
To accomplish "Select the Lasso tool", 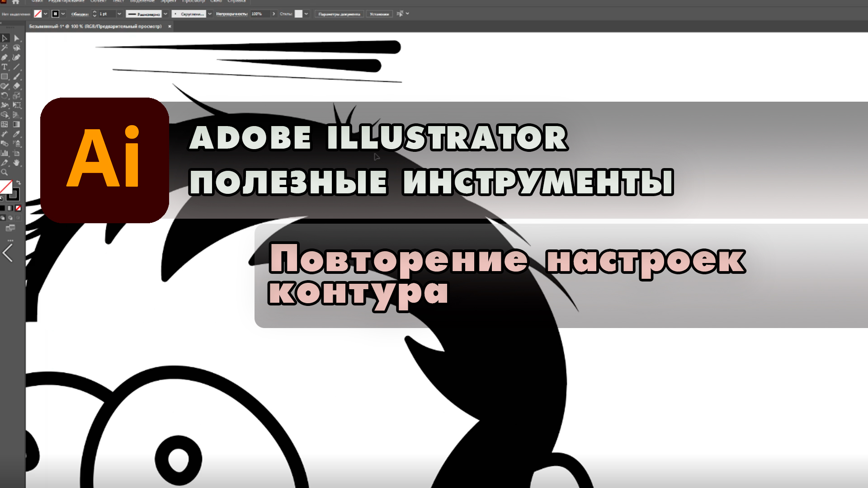I will [17, 48].
